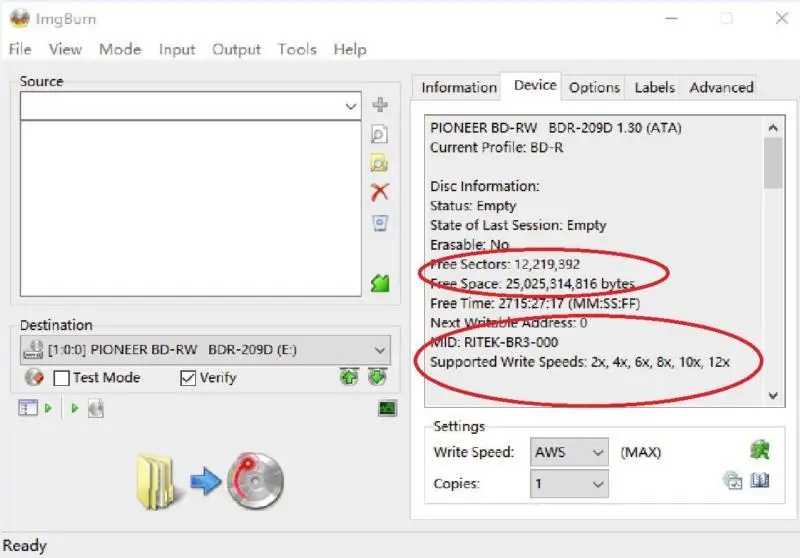Click the 'Next Writable Address: 0' line

tap(509, 323)
